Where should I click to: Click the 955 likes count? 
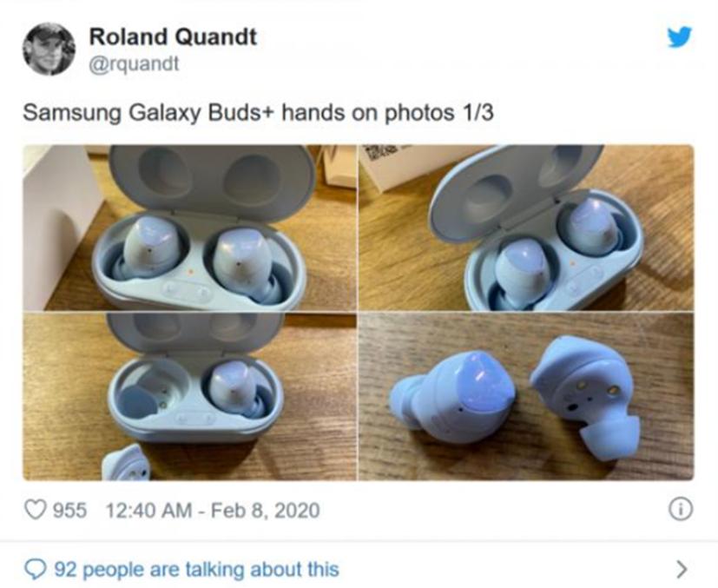click(x=69, y=510)
